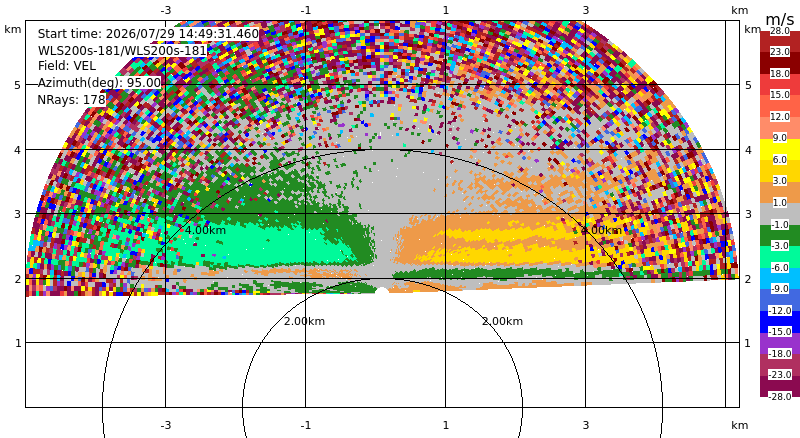
Task: Click the cyan -9.0 legend color
Action: 780,278
